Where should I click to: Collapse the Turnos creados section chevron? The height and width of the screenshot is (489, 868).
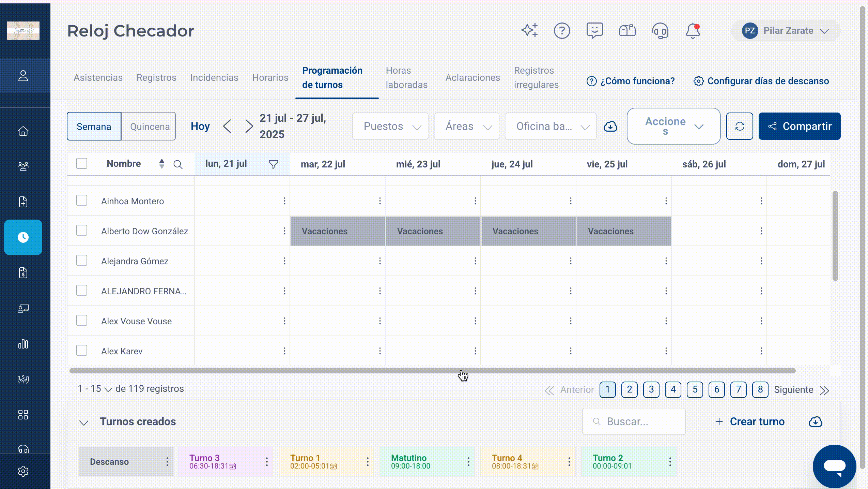[x=84, y=423]
